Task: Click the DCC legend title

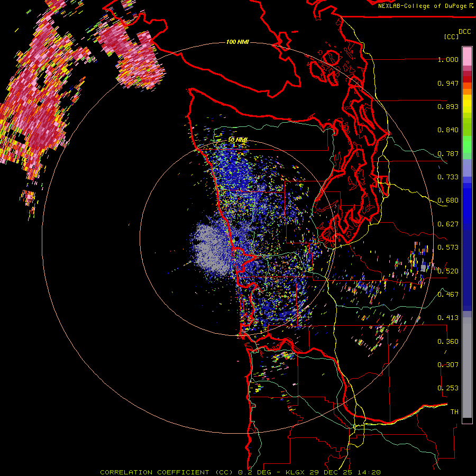Action: [464, 32]
